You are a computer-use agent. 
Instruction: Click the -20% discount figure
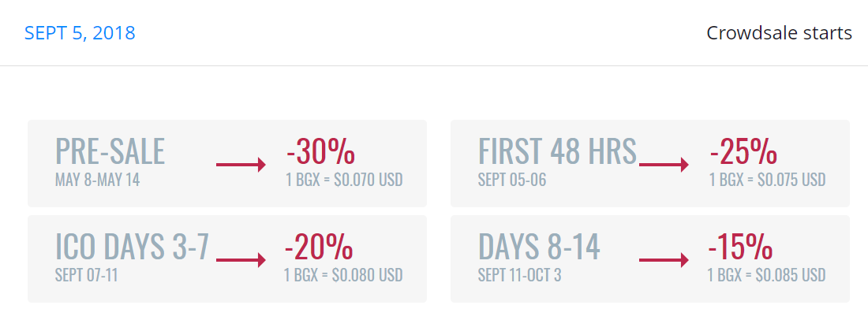click(x=319, y=247)
